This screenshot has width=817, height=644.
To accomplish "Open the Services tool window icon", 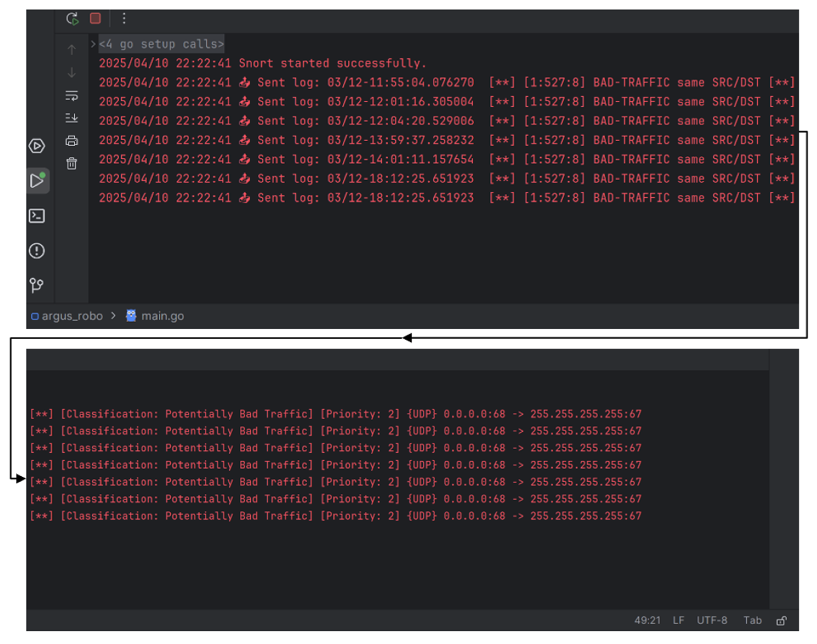I will tap(37, 146).
